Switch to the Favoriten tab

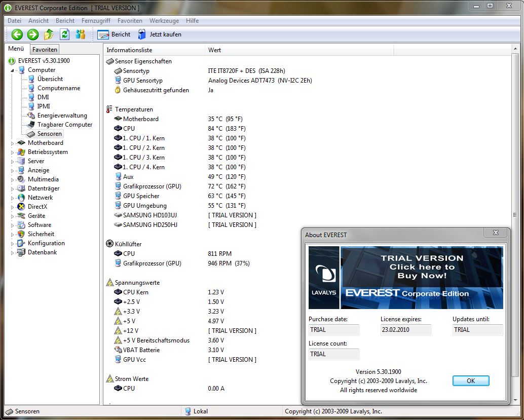[45, 50]
